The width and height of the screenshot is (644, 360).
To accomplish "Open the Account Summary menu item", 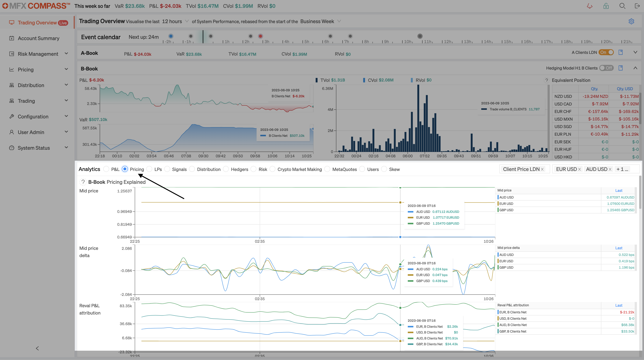I will point(37,38).
